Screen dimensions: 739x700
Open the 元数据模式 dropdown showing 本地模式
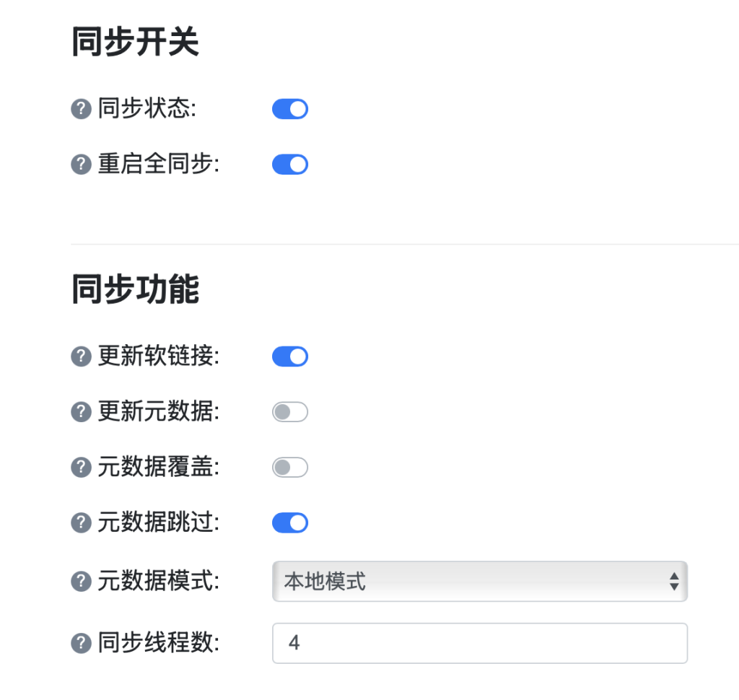[x=480, y=581]
